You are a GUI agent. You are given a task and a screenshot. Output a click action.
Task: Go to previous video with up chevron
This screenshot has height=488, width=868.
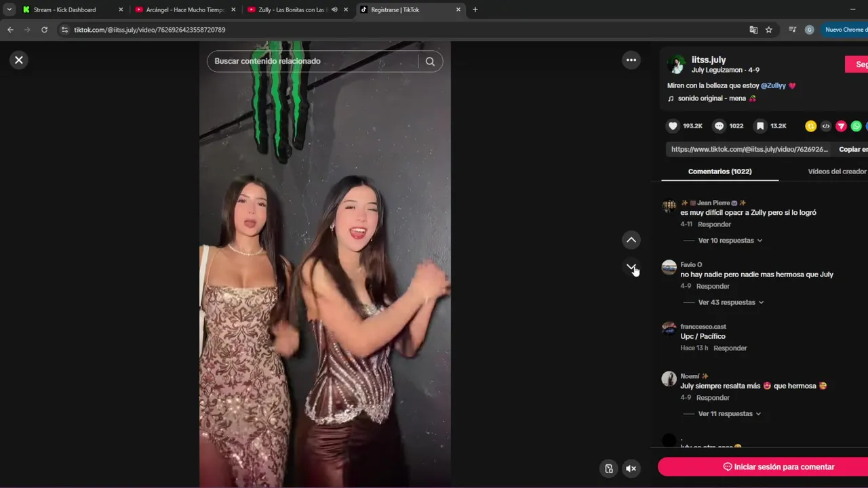pyautogui.click(x=631, y=240)
